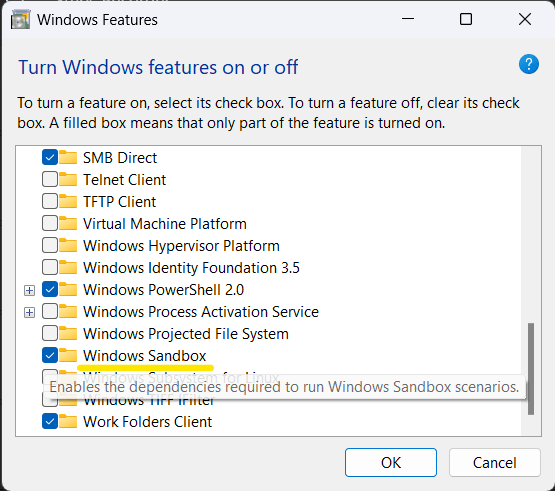The width and height of the screenshot is (555, 491).
Task: Select the Work Folders Client folder icon
Action: (x=68, y=422)
